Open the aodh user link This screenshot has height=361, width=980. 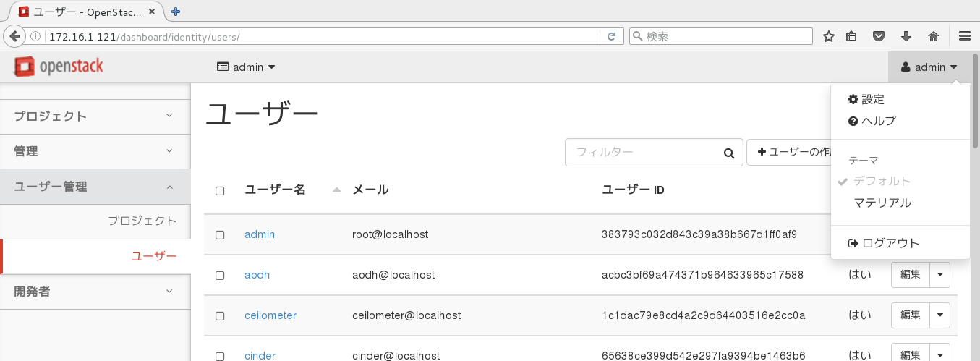pos(257,275)
